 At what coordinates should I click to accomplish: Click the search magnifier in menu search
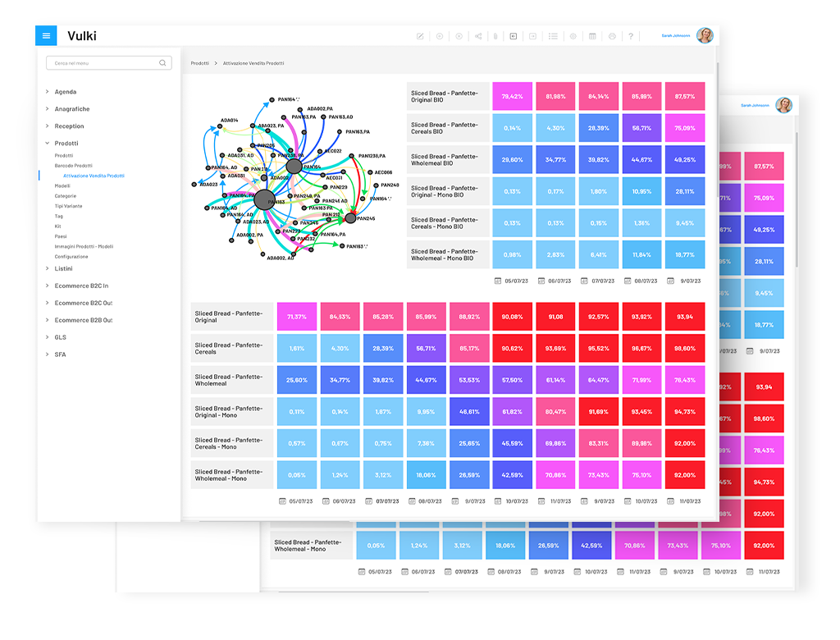pos(162,62)
